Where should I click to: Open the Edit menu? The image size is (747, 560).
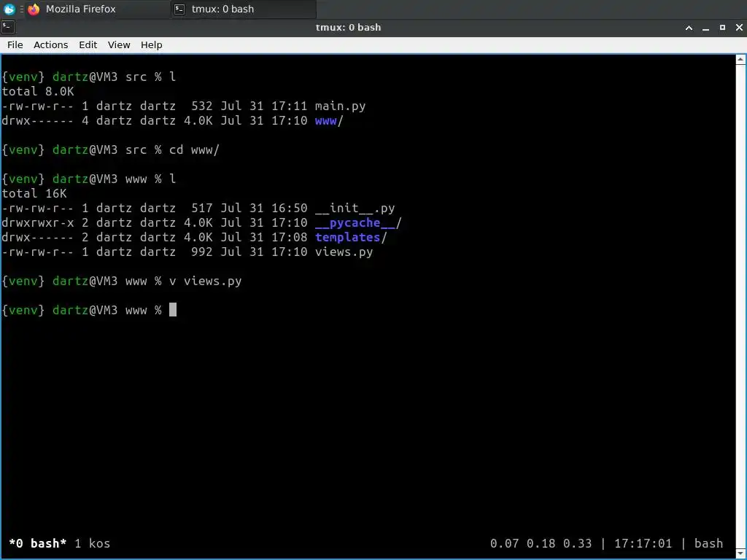click(88, 44)
